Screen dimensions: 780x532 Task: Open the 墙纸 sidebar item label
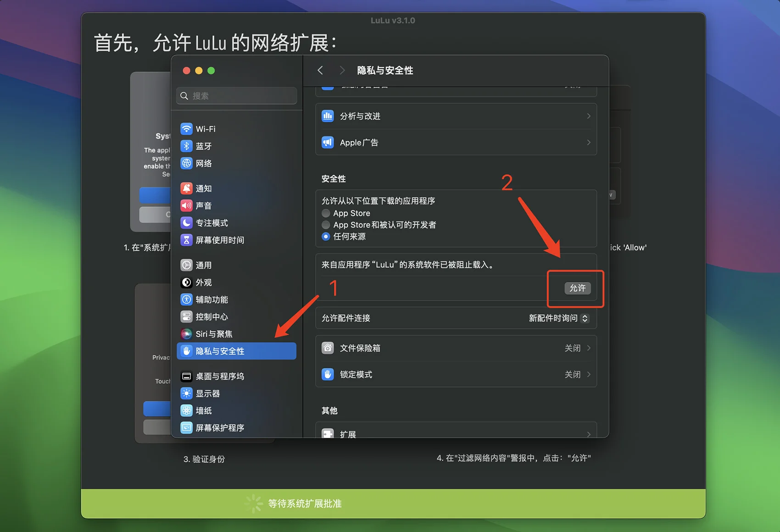tap(204, 410)
